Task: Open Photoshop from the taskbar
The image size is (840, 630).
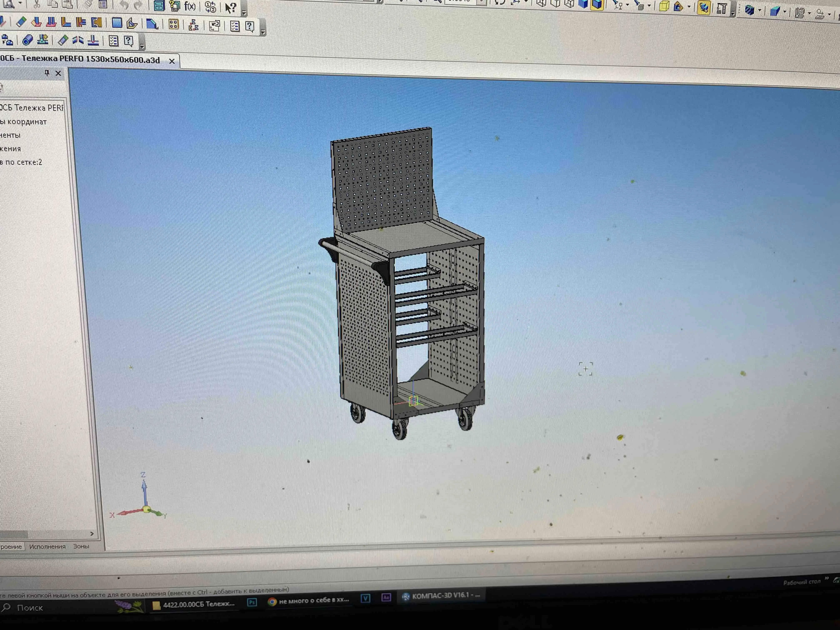Action: [252, 603]
